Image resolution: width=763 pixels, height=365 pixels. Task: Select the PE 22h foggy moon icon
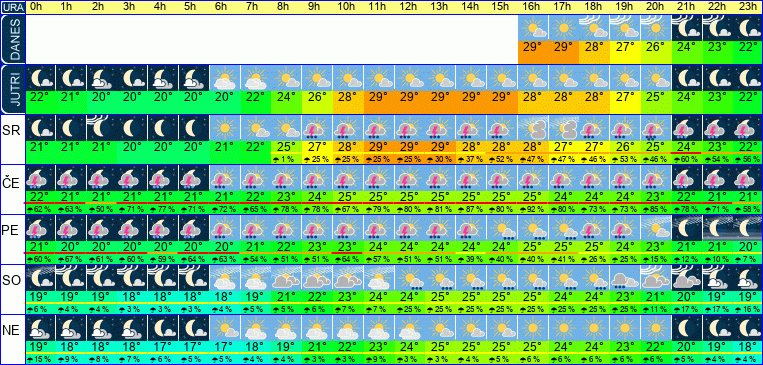coord(718,228)
